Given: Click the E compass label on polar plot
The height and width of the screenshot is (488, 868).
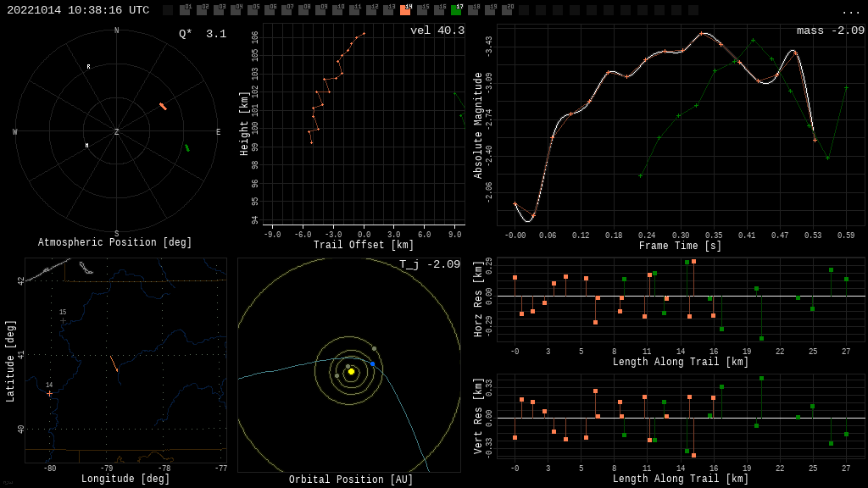Looking at the screenshot, I should coord(218,131).
